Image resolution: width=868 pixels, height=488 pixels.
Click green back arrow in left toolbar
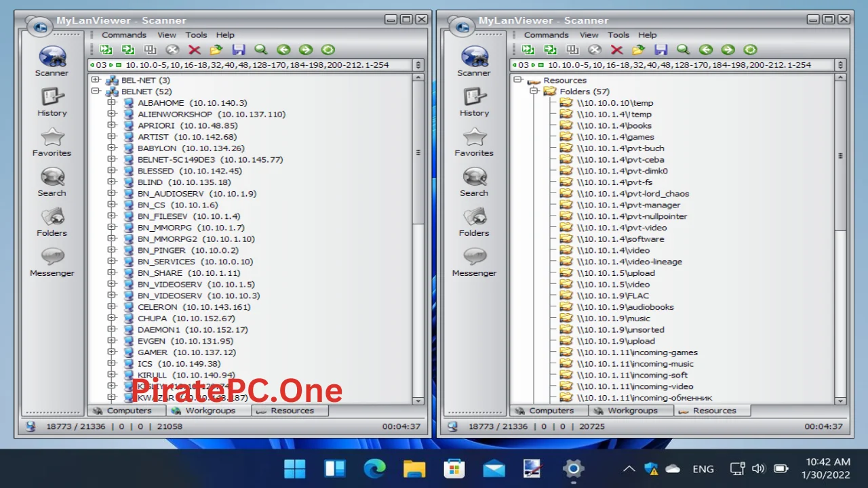pyautogui.click(x=283, y=49)
